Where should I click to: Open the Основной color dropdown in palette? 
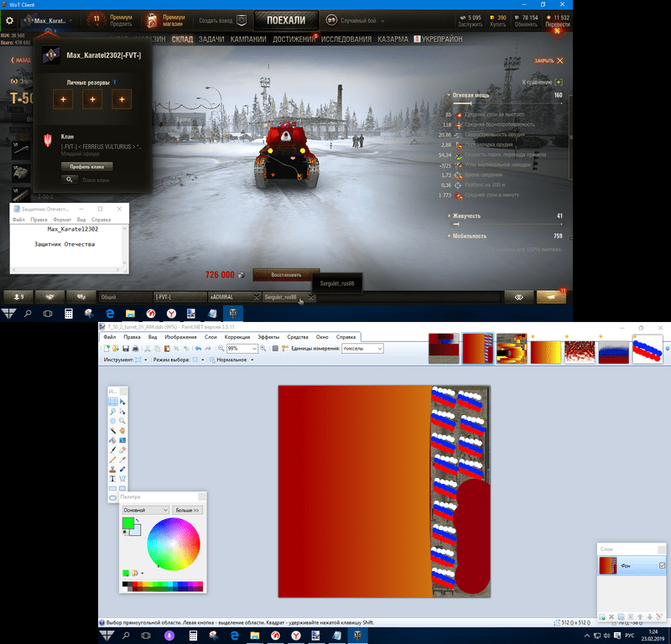145,510
